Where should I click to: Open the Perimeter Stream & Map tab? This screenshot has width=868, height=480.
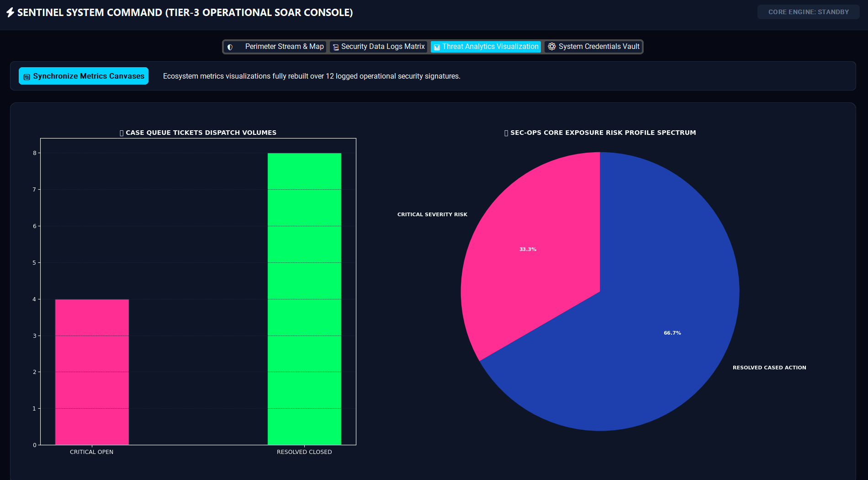pos(275,47)
